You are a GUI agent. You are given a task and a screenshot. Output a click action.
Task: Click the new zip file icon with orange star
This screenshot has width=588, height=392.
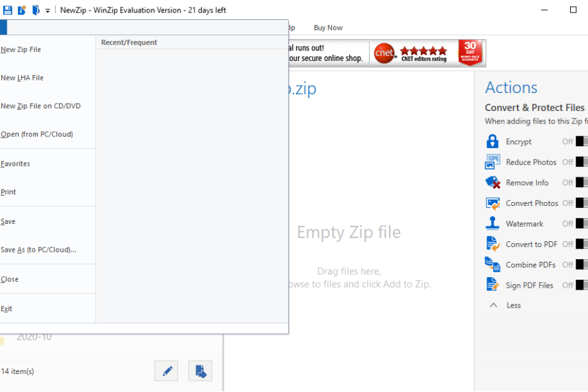pos(22,10)
